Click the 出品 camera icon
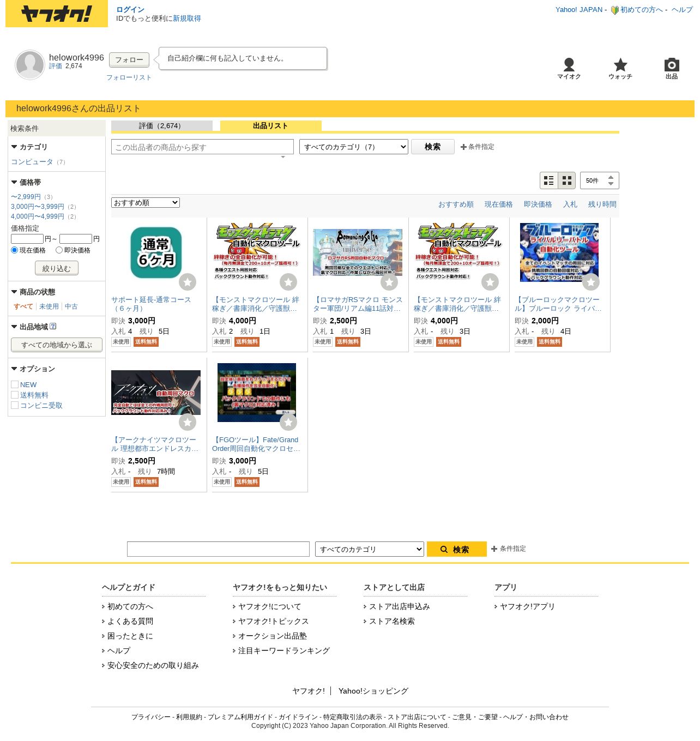 (672, 69)
